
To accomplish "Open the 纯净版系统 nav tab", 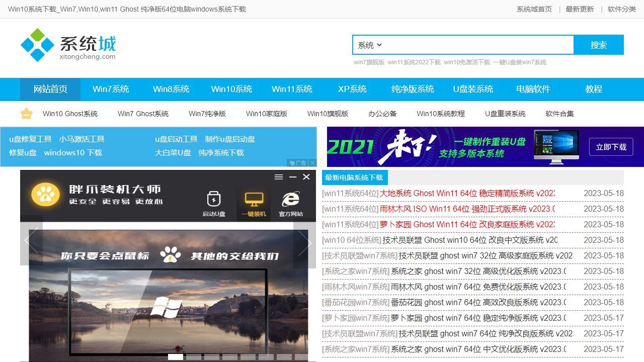I will click(413, 89).
